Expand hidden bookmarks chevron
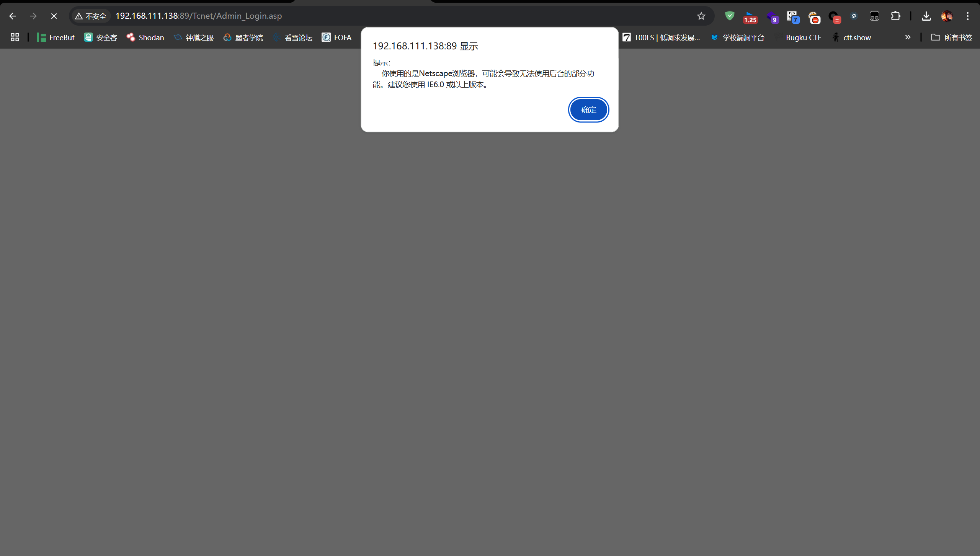This screenshot has width=980, height=556. click(x=908, y=37)
